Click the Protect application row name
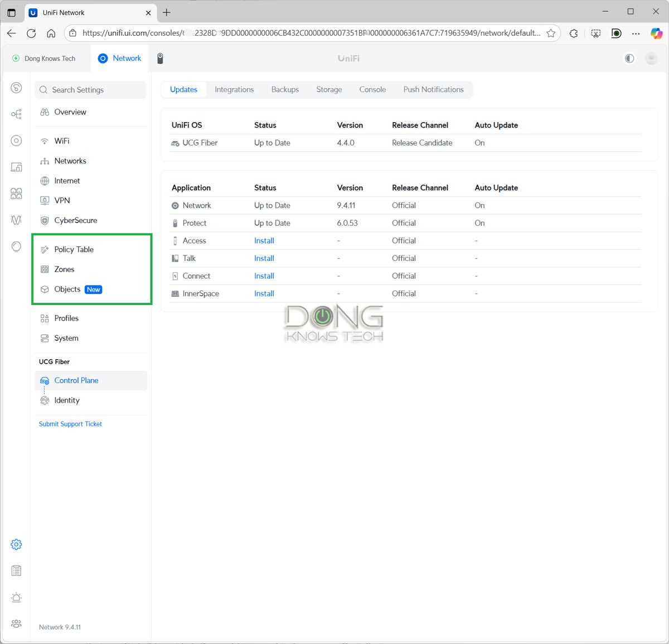Viewport: 669px width, 644px height. 195,223
